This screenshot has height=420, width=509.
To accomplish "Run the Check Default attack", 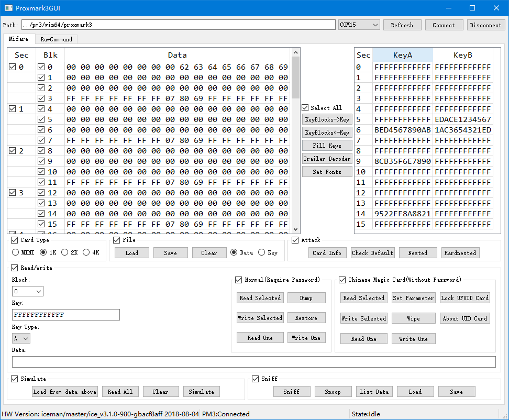I will pyautogui.click(x=373, y=253).
